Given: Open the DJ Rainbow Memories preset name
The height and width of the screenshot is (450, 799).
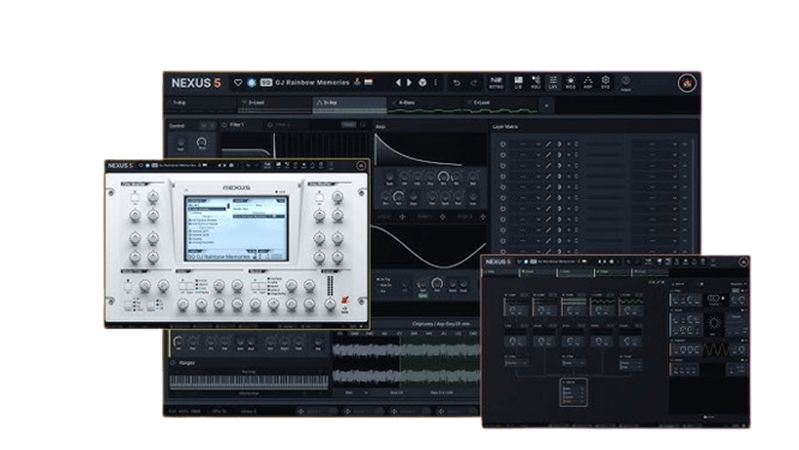Looking at the screenshot, I should tap(312, 83).
